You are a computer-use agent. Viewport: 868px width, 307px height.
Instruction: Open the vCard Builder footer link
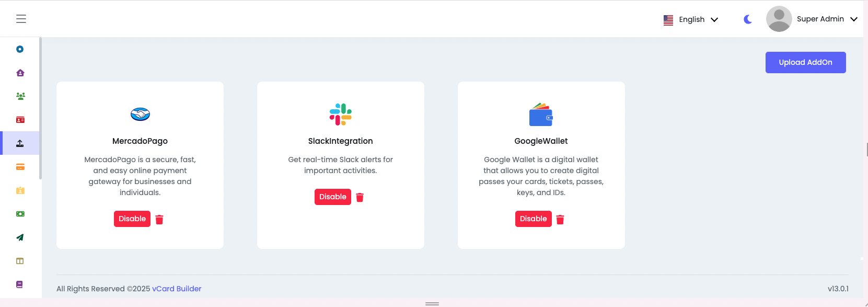tap(176, 288)
